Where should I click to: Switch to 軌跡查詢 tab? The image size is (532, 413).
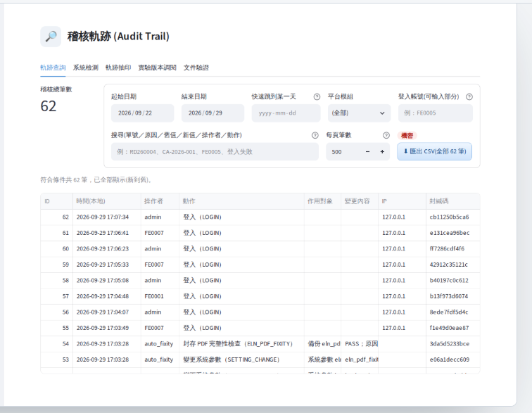[x=53, y=68]
